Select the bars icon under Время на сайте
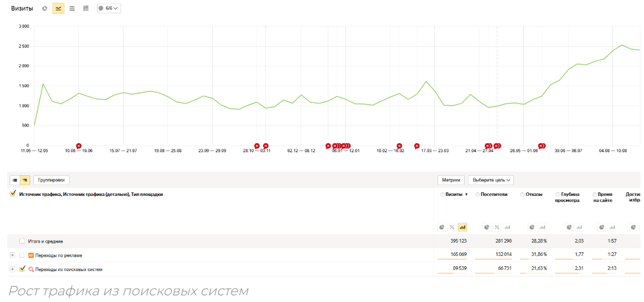This screenshot has height=302, width=644. 612,227
